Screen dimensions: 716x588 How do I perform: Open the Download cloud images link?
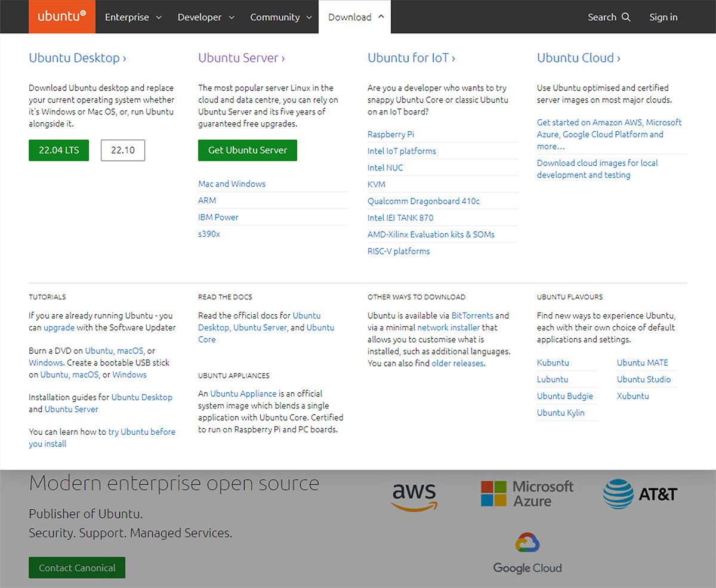coord(597,169)
